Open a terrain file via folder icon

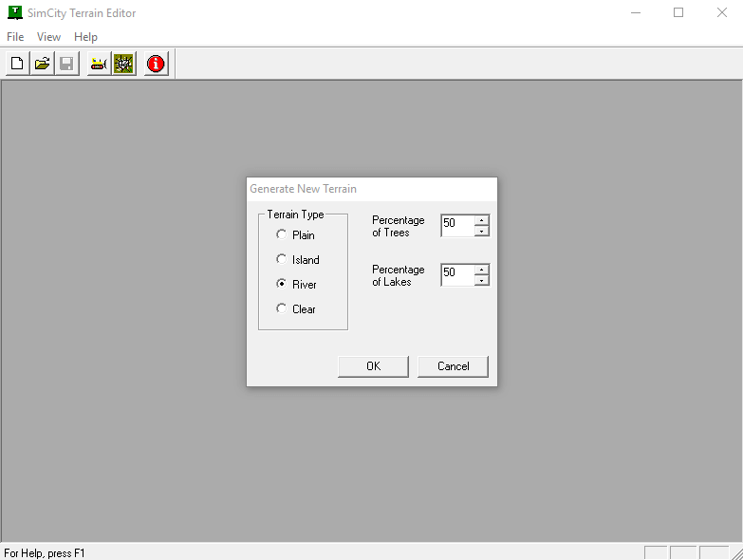(42, 64)
